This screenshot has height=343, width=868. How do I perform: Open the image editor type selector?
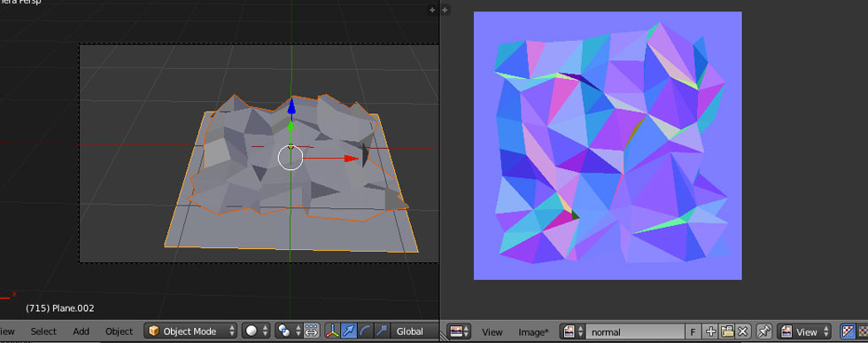coord(459,331)
